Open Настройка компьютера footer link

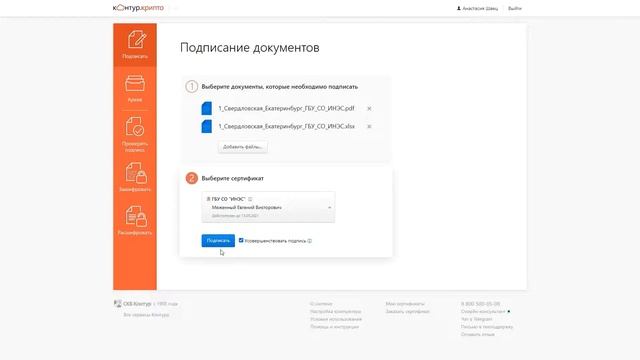pyautogui.click(x=336, y=311)
